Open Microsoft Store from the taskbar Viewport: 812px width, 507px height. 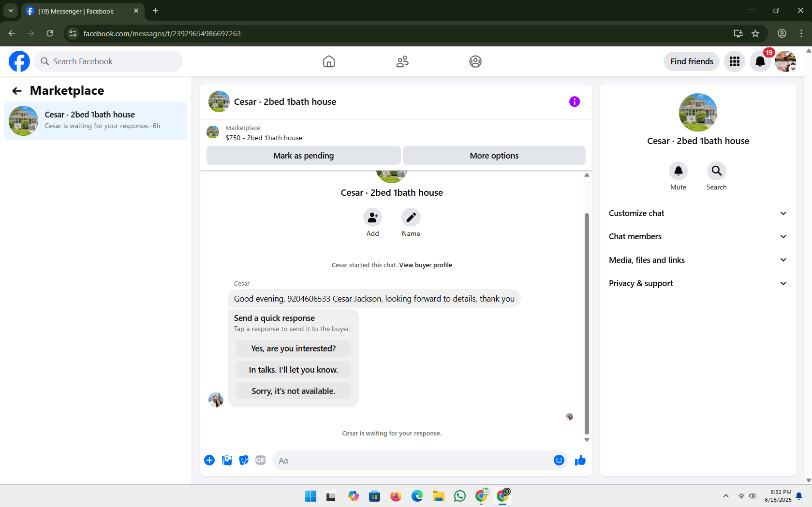point(375,496)
